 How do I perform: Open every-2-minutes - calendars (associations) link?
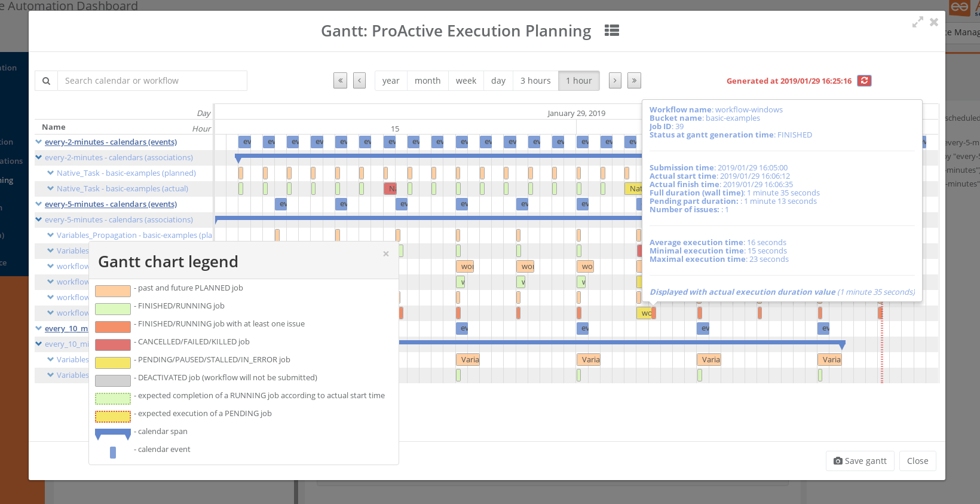coord(119,157)
